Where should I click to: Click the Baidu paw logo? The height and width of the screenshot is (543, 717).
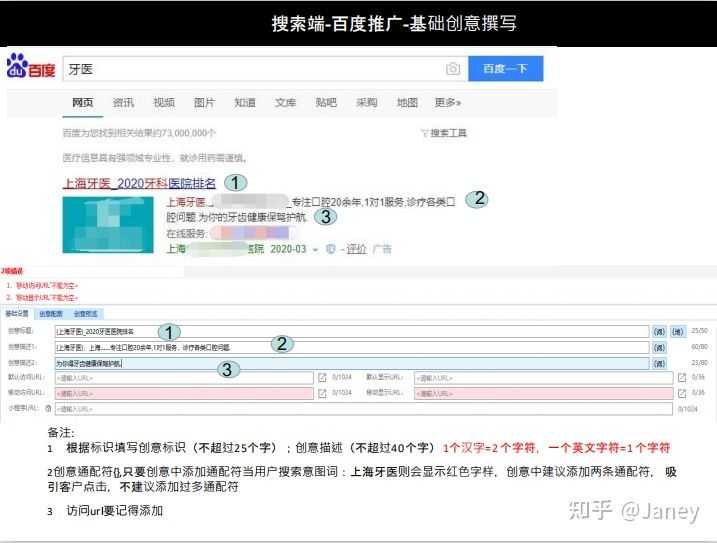tap(31, 66)
